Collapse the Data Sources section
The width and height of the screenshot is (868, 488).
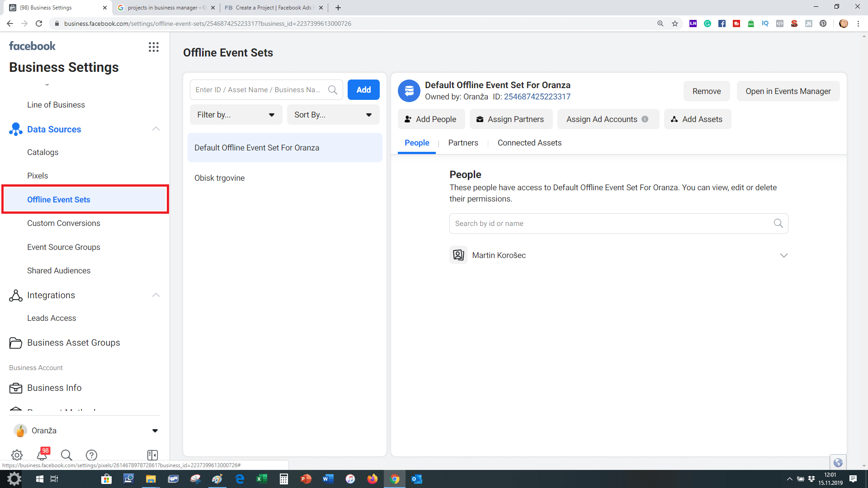156,129
